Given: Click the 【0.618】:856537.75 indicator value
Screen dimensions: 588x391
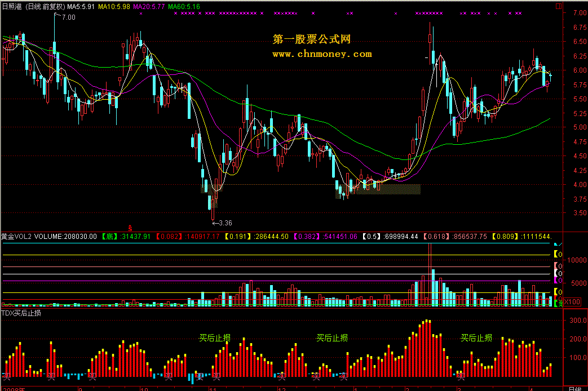Looking at the screenshot, I should [x=455, y=237].
